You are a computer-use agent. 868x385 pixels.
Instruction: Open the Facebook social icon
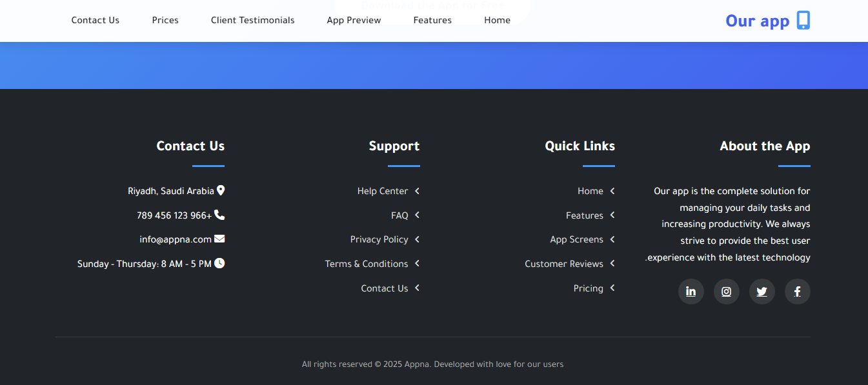[x=797, y=291]
